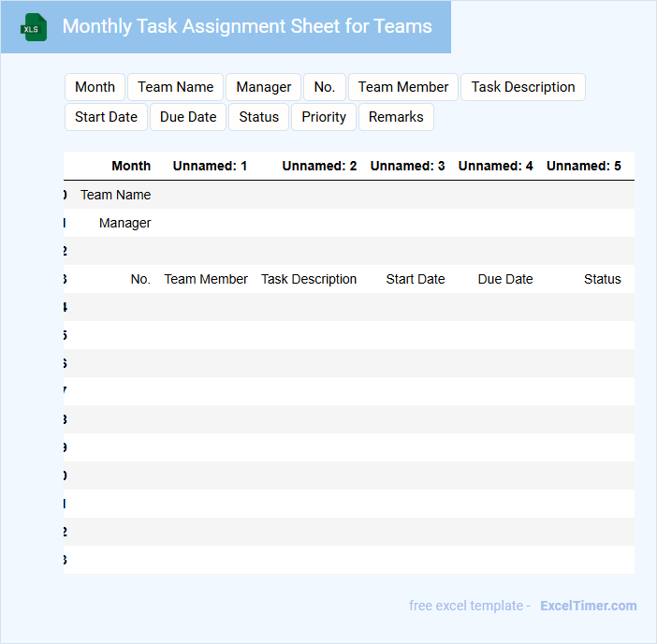
Task: Open the ExcelTimer.com link
Action: pyautogui.click(x=588, y=606)
